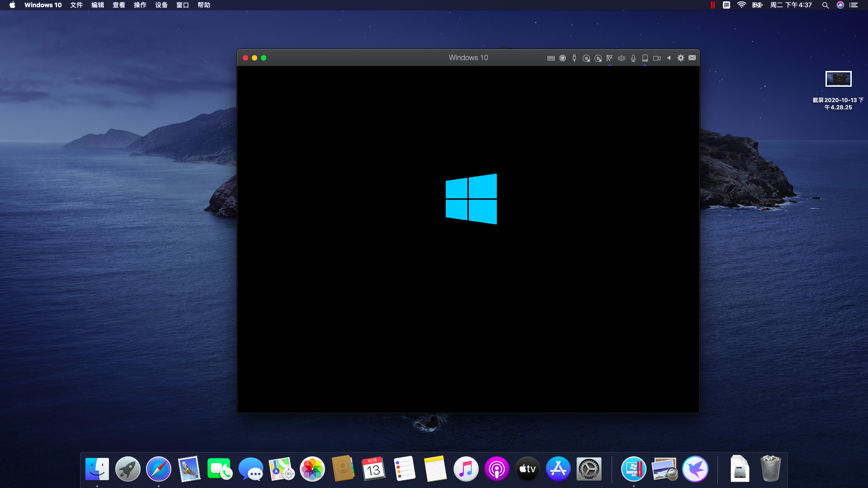This screenshot has height=488, width=868.
Task: Enter full screen with green button
Action: click(264, 58)
